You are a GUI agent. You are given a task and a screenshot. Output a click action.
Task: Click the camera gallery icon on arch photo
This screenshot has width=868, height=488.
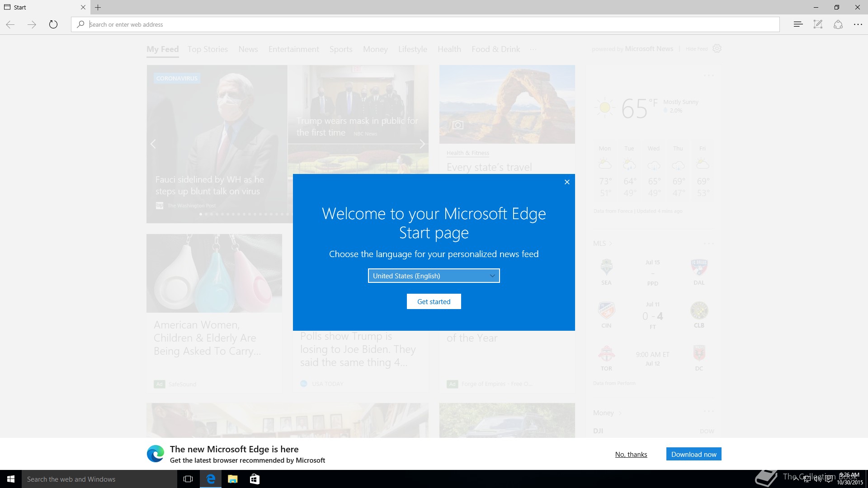coord(458,125)
